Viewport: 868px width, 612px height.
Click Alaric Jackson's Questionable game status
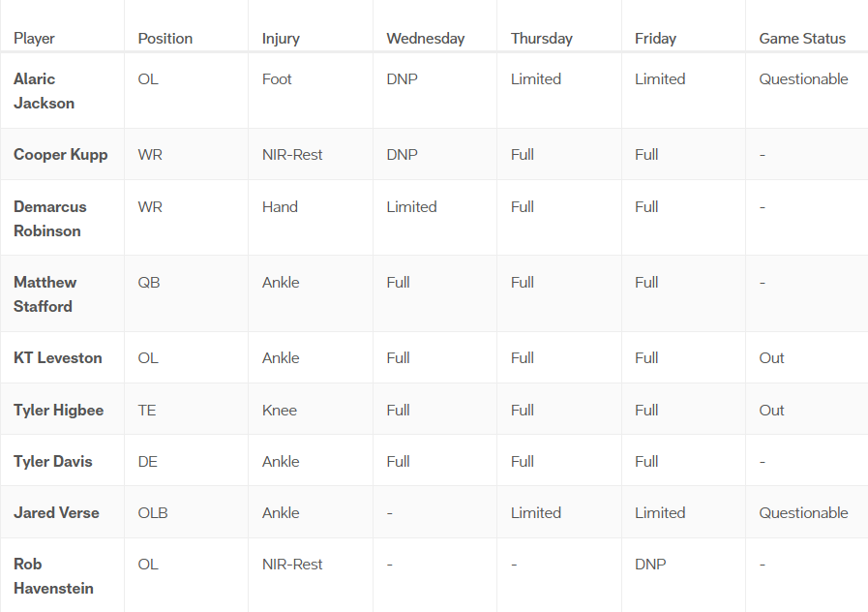pyautogui.click(x=803, y=79)
